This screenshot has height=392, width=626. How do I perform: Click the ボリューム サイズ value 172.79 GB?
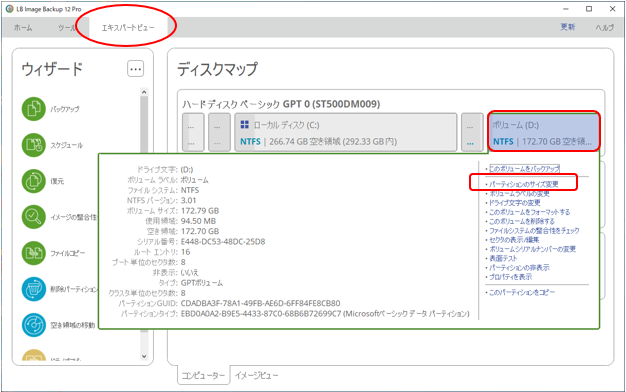coord(200,211)
